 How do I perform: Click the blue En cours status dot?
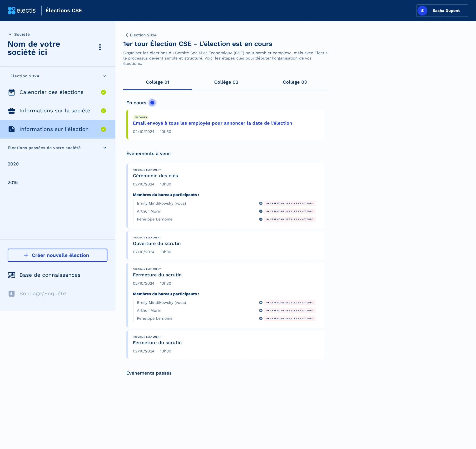point(152,103)
